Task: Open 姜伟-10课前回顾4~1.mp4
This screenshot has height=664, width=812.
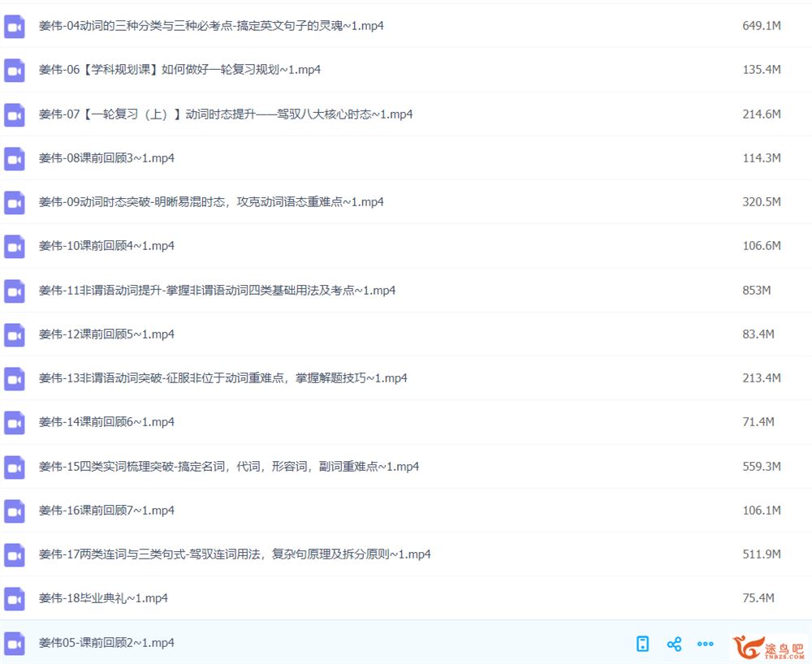Action: (106, 246)
